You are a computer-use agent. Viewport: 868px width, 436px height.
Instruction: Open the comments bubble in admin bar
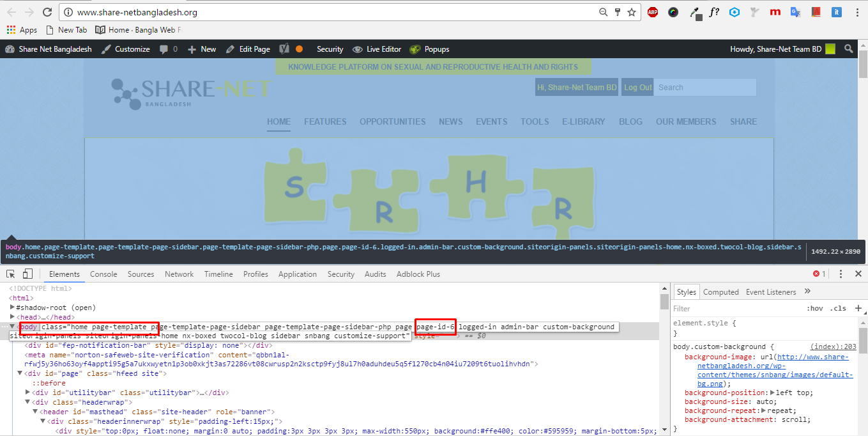164,49
